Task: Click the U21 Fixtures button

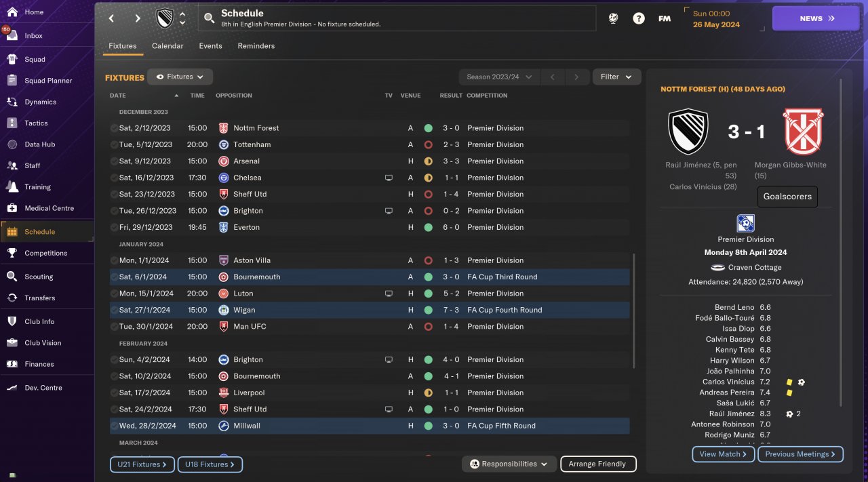Action: pos(142,464)
